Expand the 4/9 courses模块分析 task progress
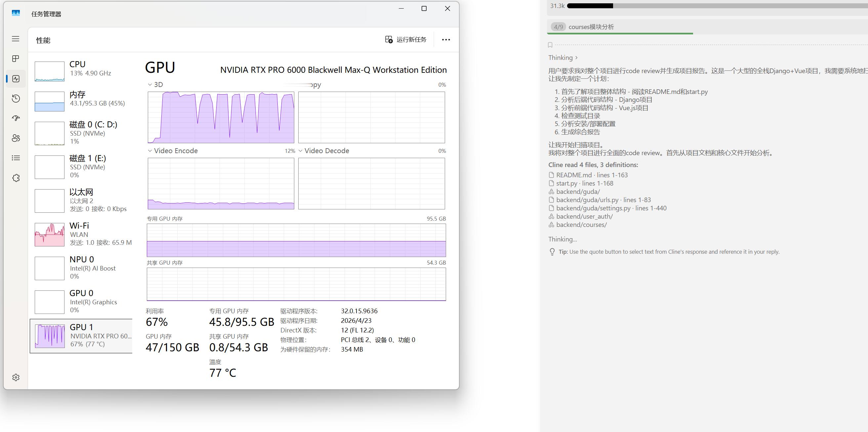This screenshot has width=868, height=432. (707, 26)
